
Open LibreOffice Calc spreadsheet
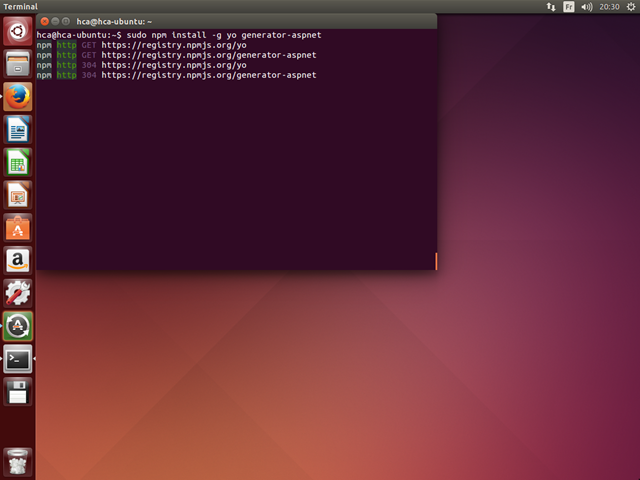click(x=18, y=162)
